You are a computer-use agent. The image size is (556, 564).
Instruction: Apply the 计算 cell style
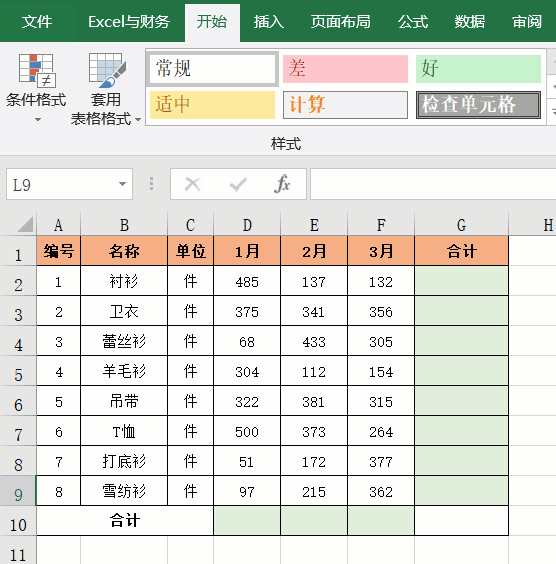click(345, 105)
